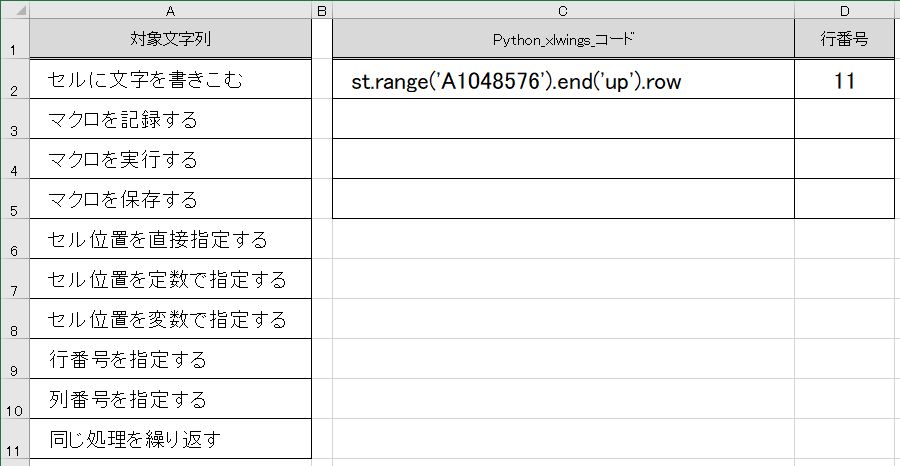Click the select-all corner triangle
900x466 pixels.
tap(15, 10)
